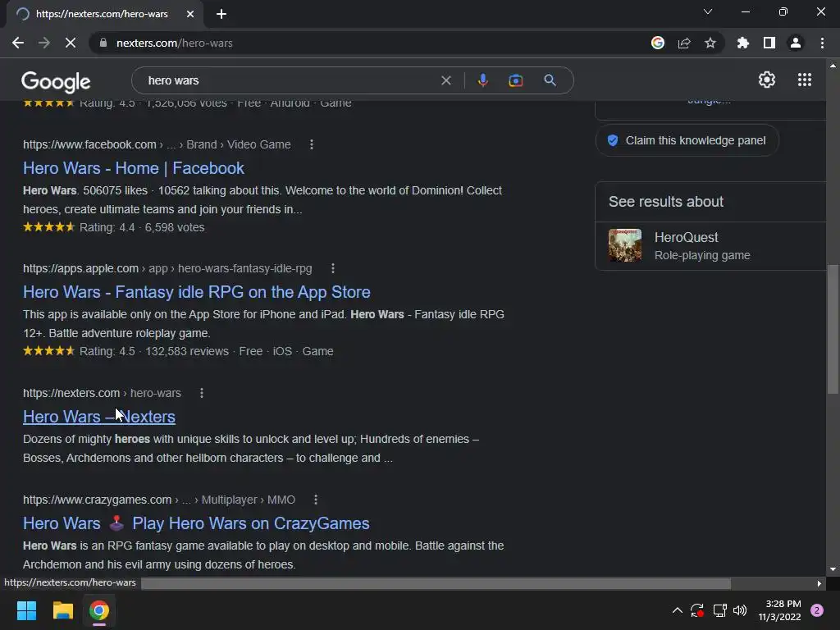
Task: Open volume control in system tray
Action: coord(740,610)
